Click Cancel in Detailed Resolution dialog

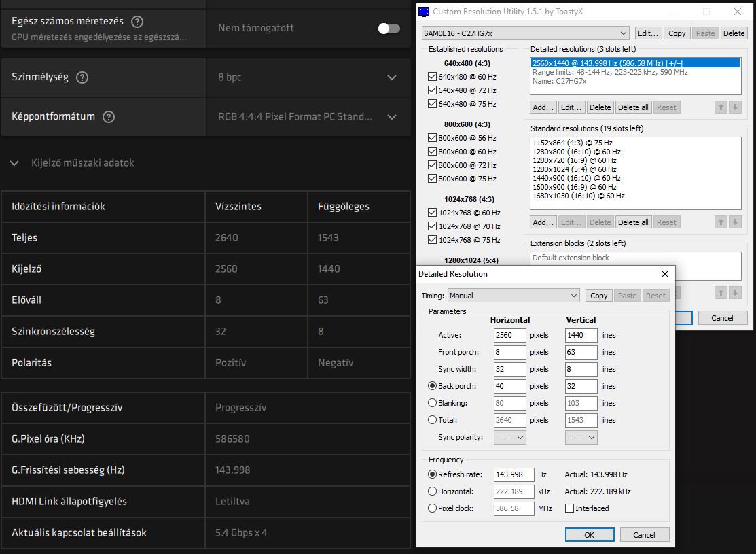click(x=644, y=535)
